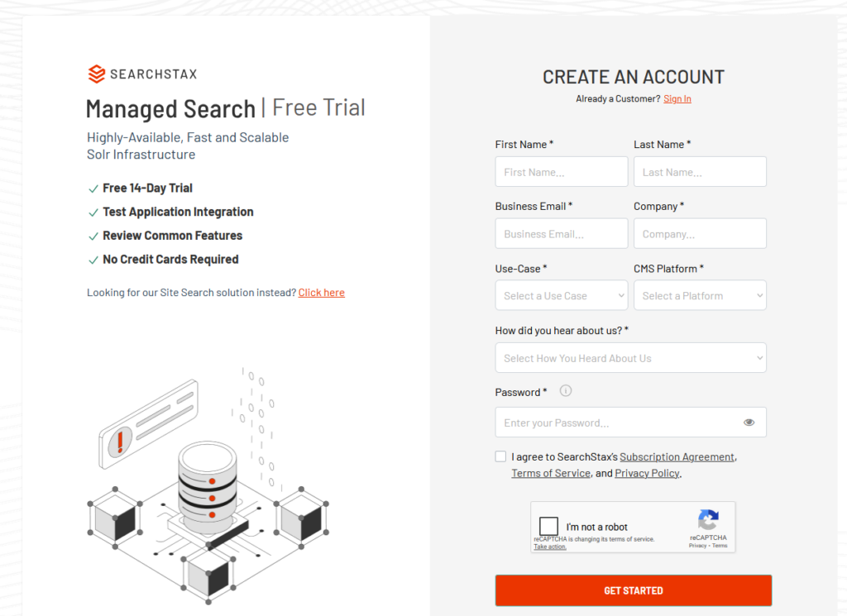Toggle password visibility eye icon
Screen dimensions: 847x616
(749, 423)
